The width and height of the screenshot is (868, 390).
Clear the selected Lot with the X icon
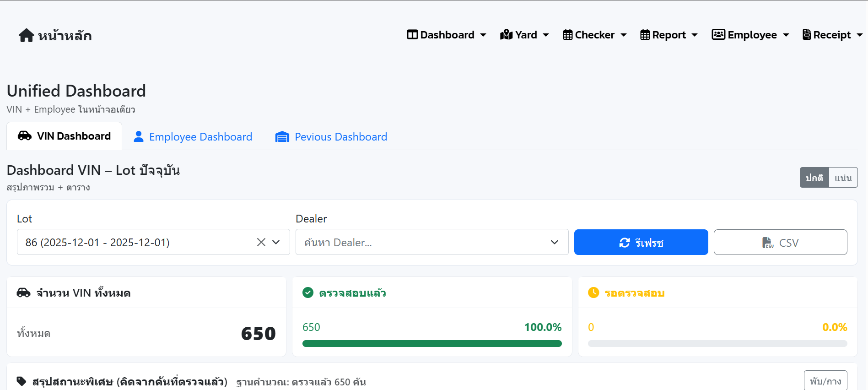pyautogui.click(x=261, y=242)
